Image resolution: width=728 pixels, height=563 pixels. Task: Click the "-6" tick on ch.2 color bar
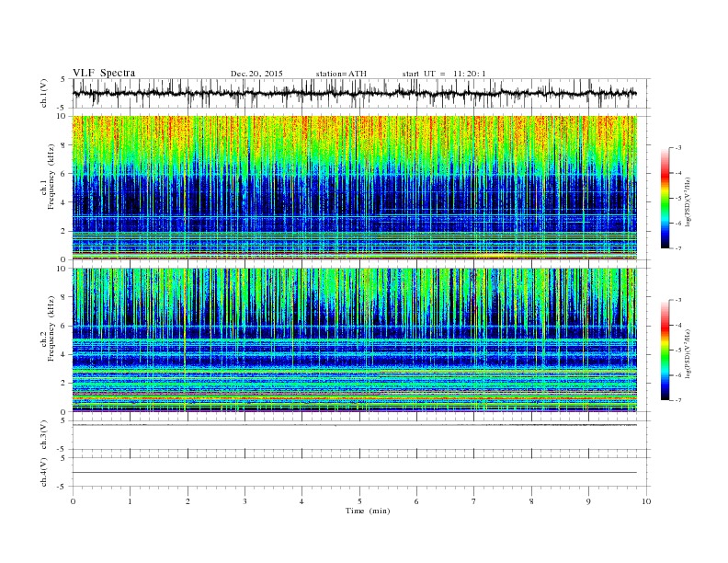(x=678, y=375)
